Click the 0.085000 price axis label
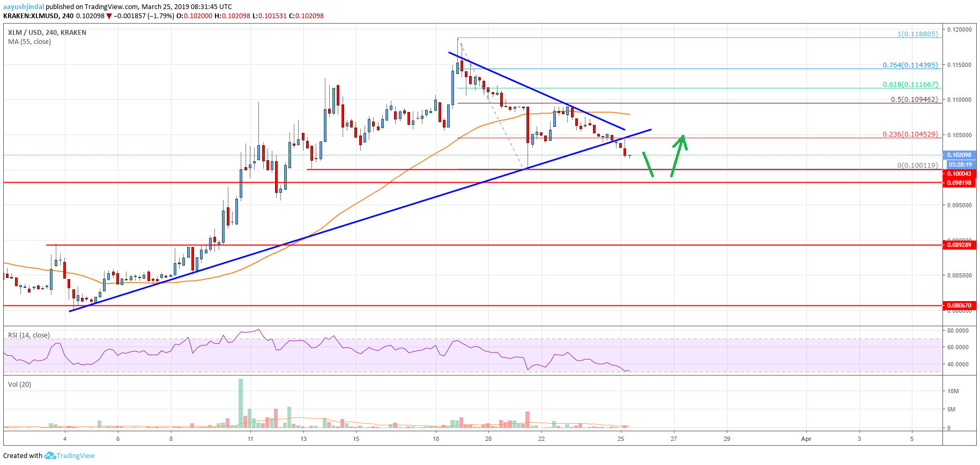The width and height of the screenshot is (980, 465). (960, 275)
